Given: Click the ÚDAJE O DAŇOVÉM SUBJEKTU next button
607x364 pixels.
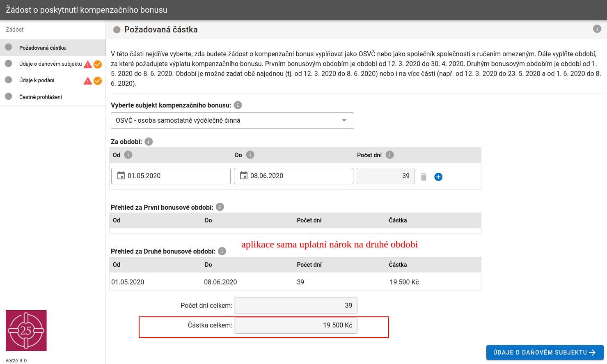Looking at the screenshot, I should point(545,353).
